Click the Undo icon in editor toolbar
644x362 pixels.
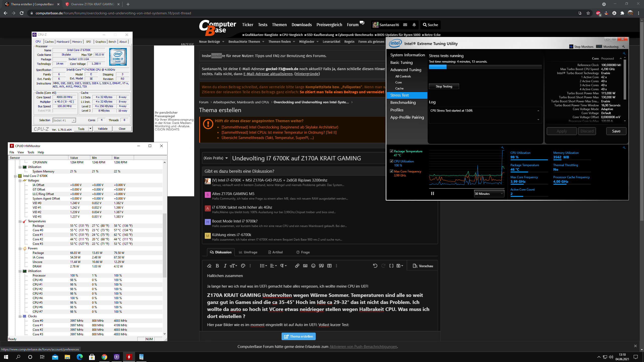(375, 266)
